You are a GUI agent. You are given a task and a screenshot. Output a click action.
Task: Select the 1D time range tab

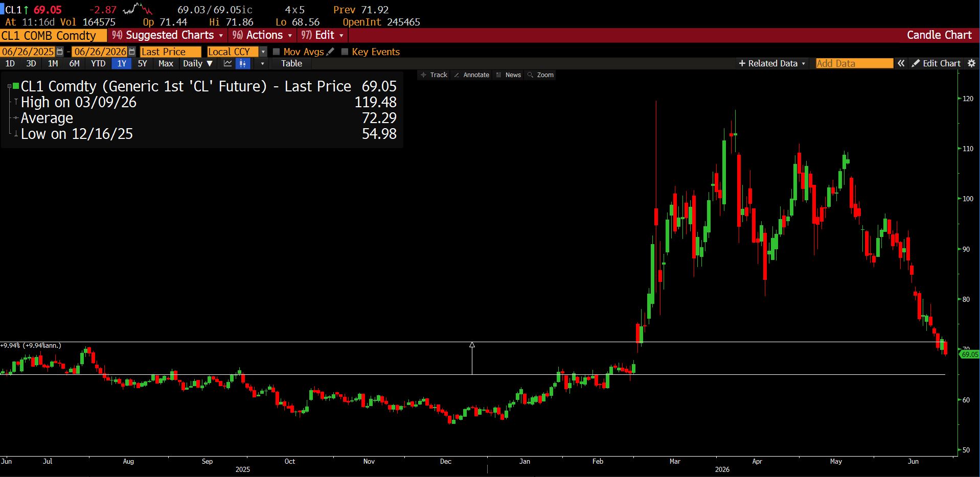tap(10, 63)
